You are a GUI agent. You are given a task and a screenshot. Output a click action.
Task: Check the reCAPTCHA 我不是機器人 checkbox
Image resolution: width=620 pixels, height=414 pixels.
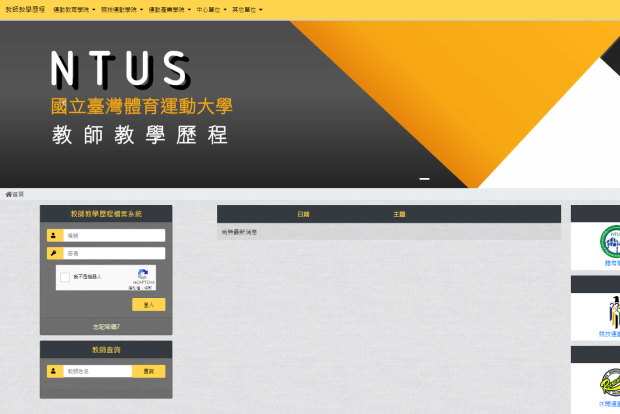click(65, 277)
